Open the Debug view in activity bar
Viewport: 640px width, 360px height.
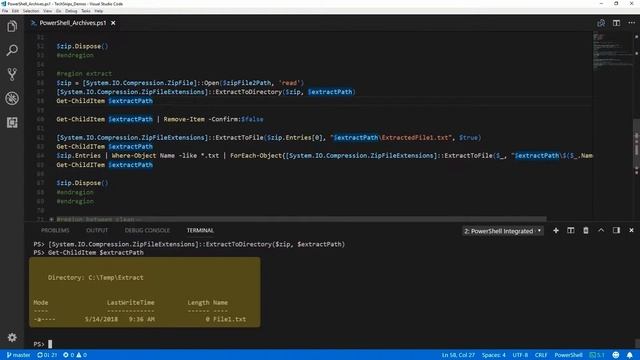[x=12, y=98]
